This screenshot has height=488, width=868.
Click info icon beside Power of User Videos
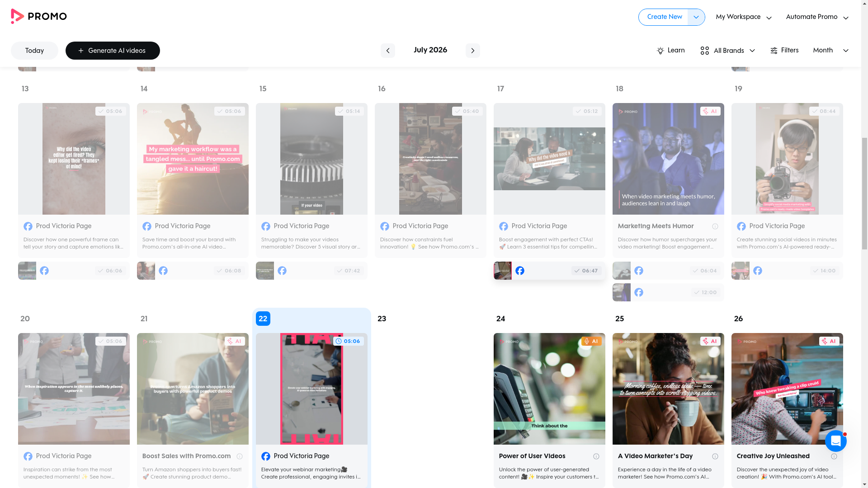[596, 456]
